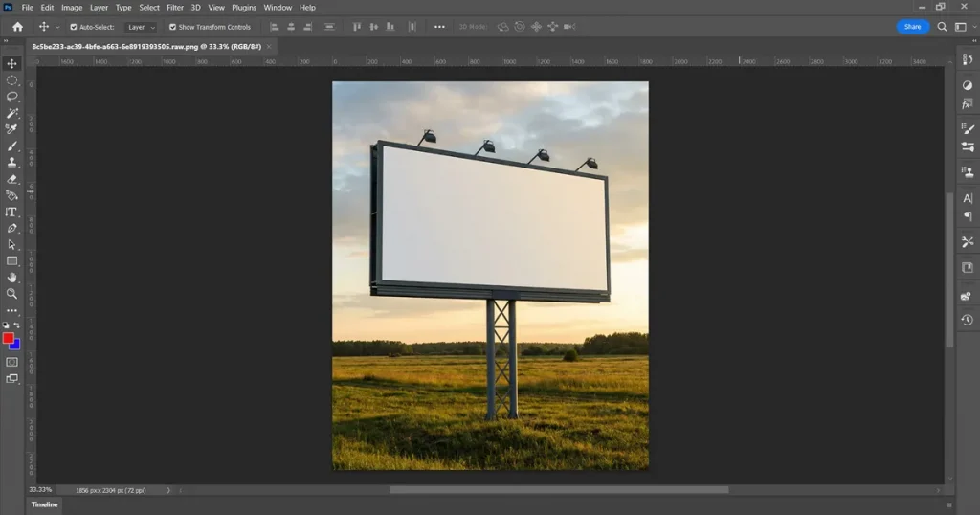Align top edges
980x515 pixels.
[x=357, y=27]
